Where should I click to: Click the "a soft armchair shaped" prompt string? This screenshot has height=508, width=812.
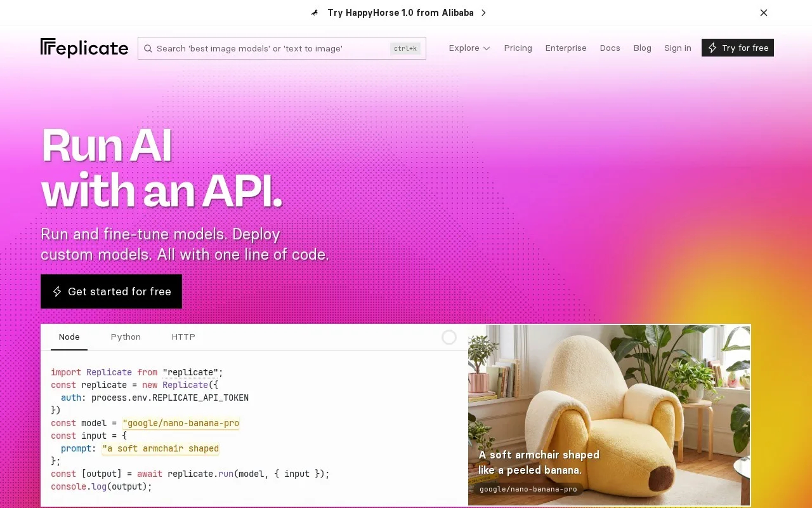160,448
